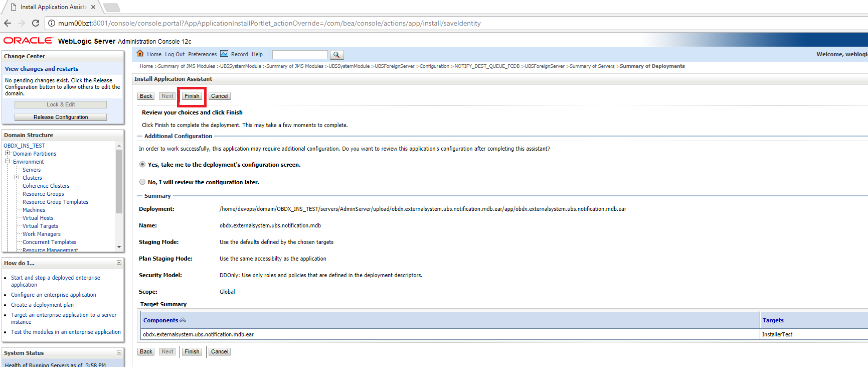Open Summary of Servers breadcrumb link
The height and width of the screenshot is (367, 868).
click(592, 66)
